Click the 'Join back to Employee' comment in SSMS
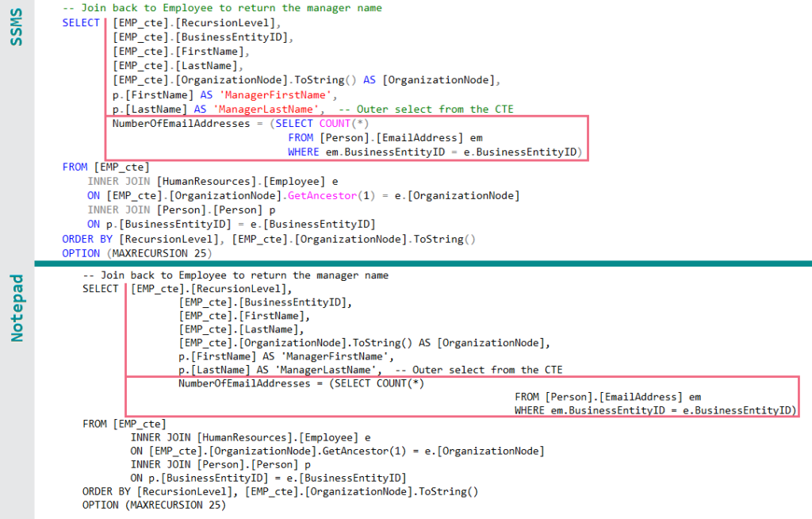The width and height of the screenshot is (812, 519). (x=222, y=8)
